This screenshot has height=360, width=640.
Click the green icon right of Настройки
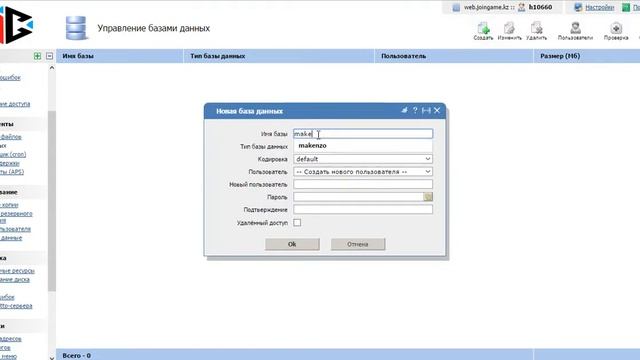pyautogui.click(x=626, y=7)
